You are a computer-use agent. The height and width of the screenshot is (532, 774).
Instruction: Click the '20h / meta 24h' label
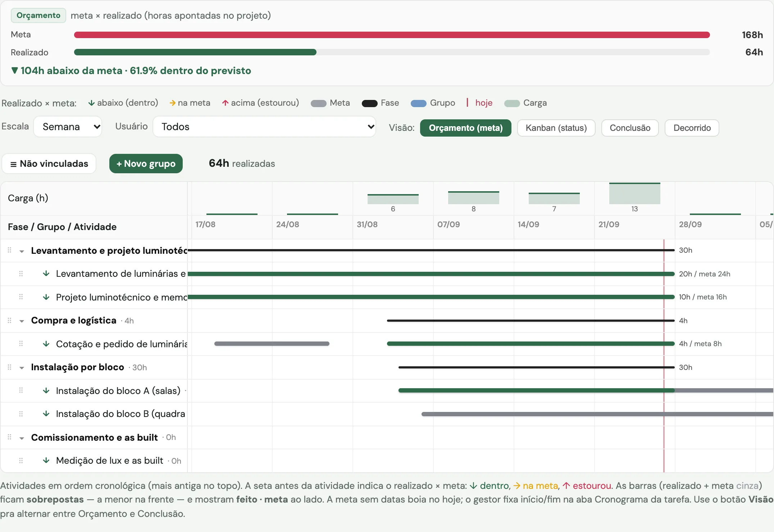click(704, 274)
